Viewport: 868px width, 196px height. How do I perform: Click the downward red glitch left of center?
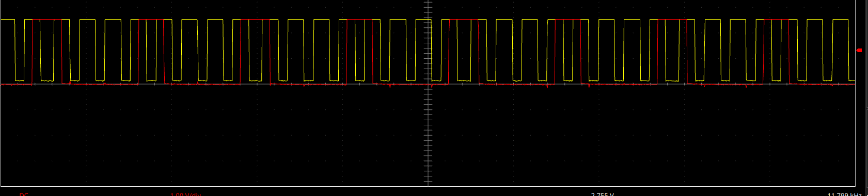(390, 86)
